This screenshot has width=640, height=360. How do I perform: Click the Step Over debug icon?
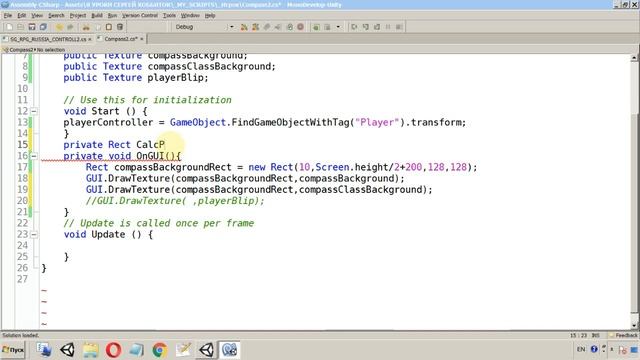coord(354,27)
